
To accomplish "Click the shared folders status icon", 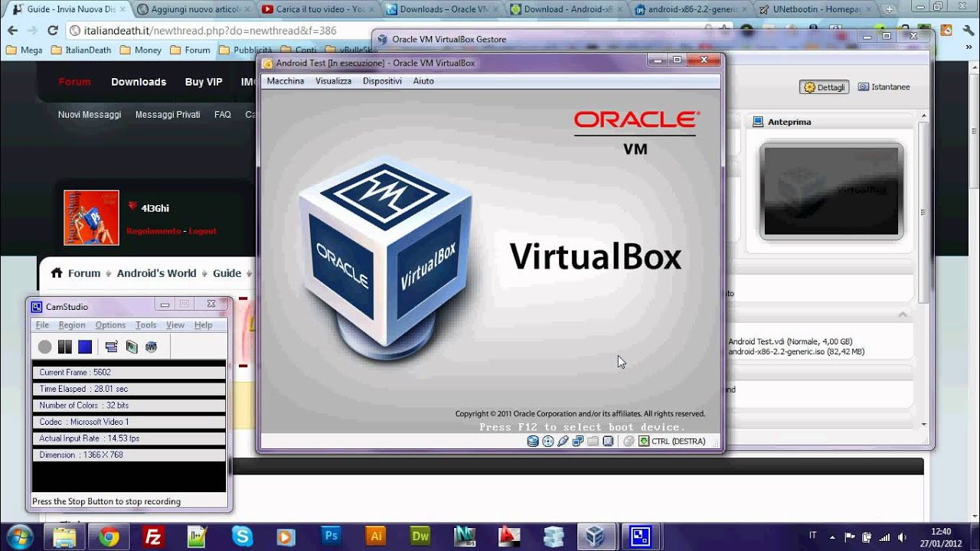I will (x=593, y=441).
